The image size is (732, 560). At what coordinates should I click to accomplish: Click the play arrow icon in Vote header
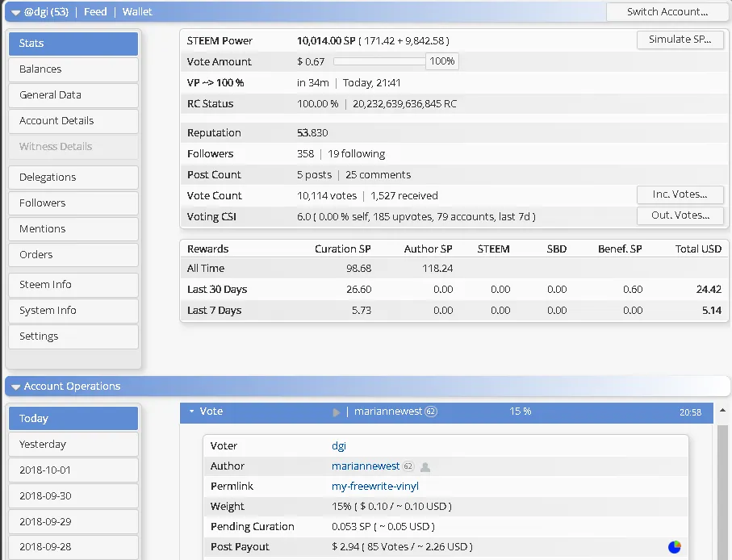336,412
